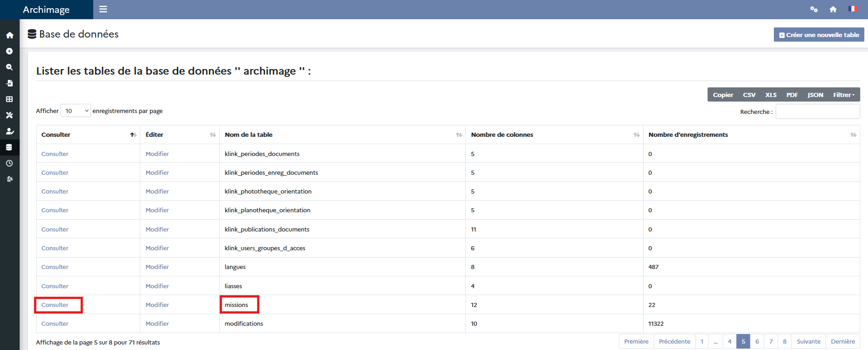This screenshot has width=868, height=350.
Task: Focus the Recherche search input field
Action: [x=817, y=112]
